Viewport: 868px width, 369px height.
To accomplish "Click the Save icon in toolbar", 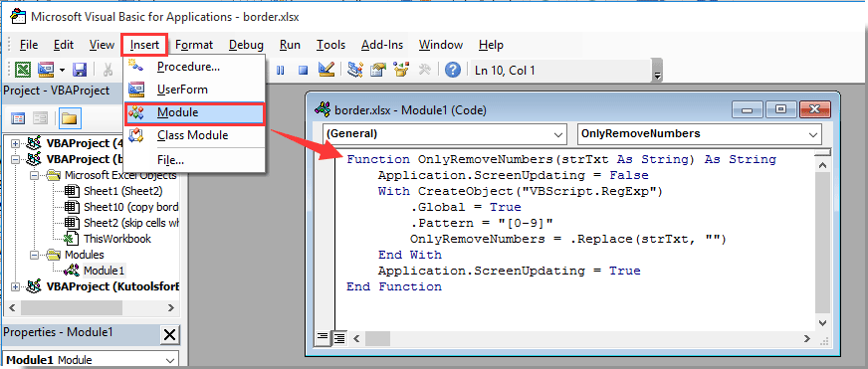I will coord(80,70).
